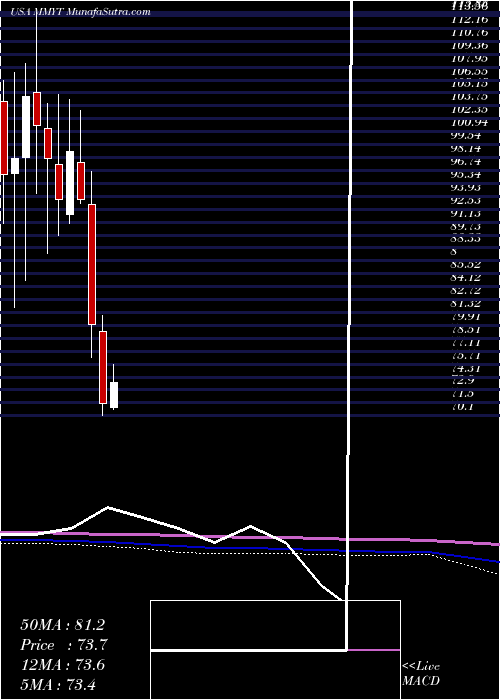Click the 50MA : 81.2 readout
The width and height of the screenshot is (500, 700).
point(62,625)
